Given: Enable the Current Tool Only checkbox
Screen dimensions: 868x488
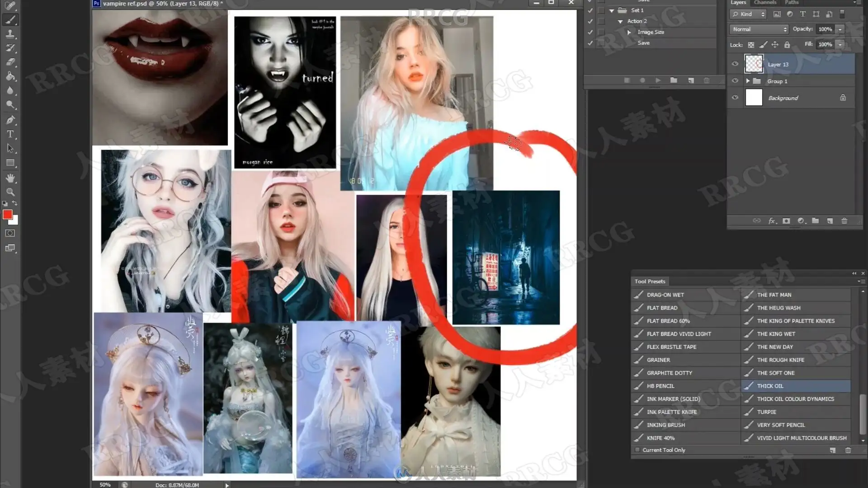Looking at the screenshot, I should (637, 450).
